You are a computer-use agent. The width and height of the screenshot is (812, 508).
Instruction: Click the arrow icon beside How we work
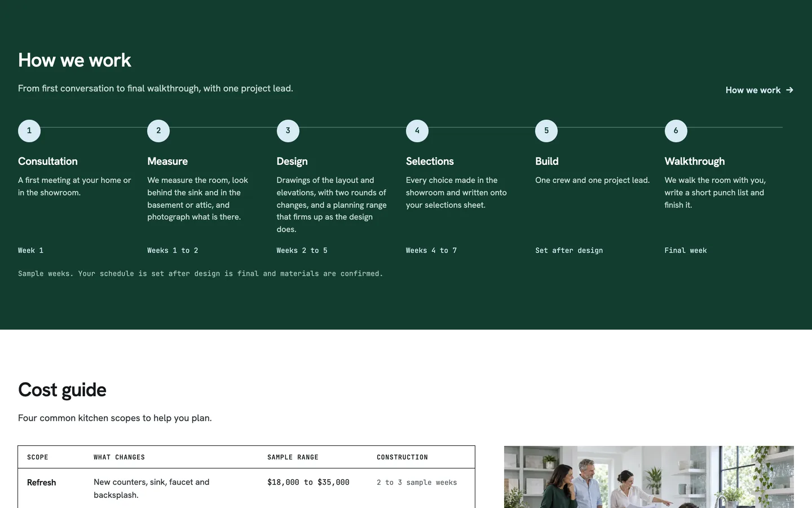pos(789,90)
